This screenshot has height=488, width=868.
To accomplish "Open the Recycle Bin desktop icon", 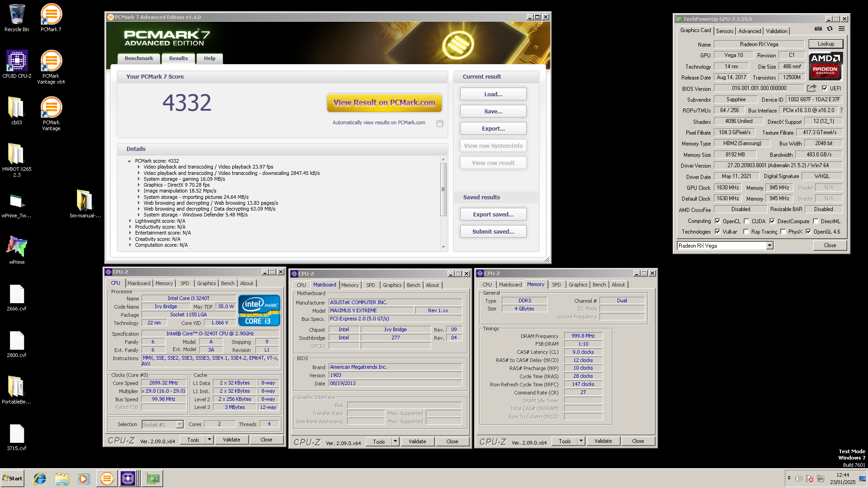I will point(17,18).
